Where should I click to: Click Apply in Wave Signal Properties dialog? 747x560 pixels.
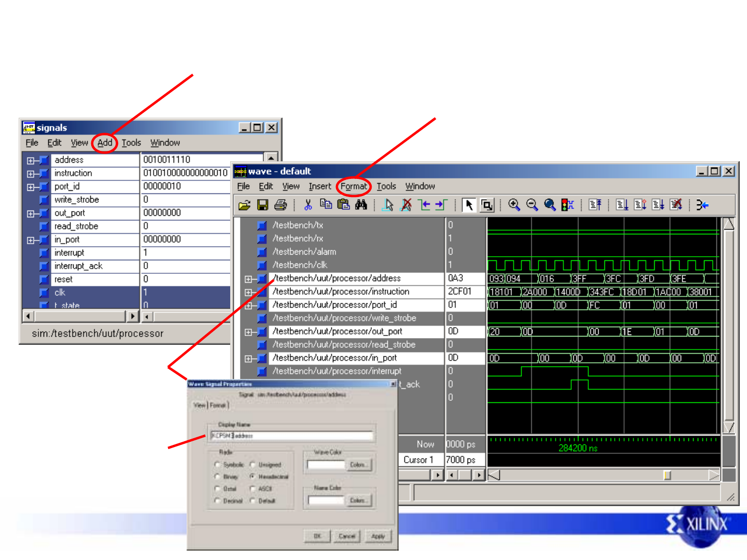[378, 536]
